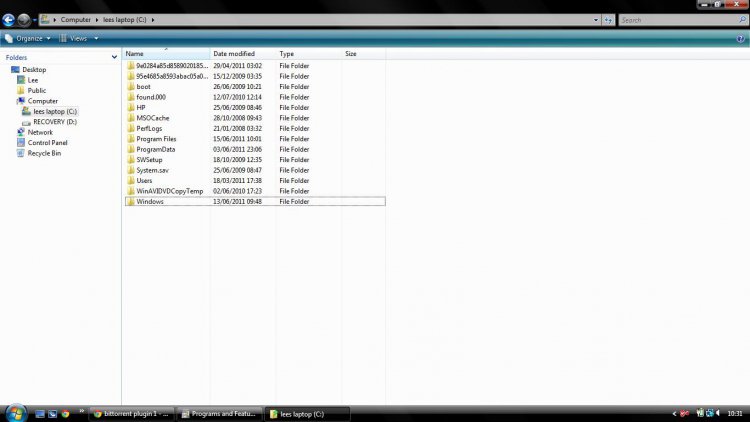Viewport: 750px width, 422px height.
Task: Sort by the Size column header
Action: tap(364, 54)
